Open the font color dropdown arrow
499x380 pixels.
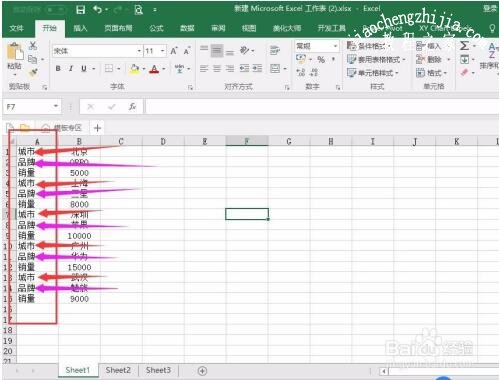coord(164,69)
